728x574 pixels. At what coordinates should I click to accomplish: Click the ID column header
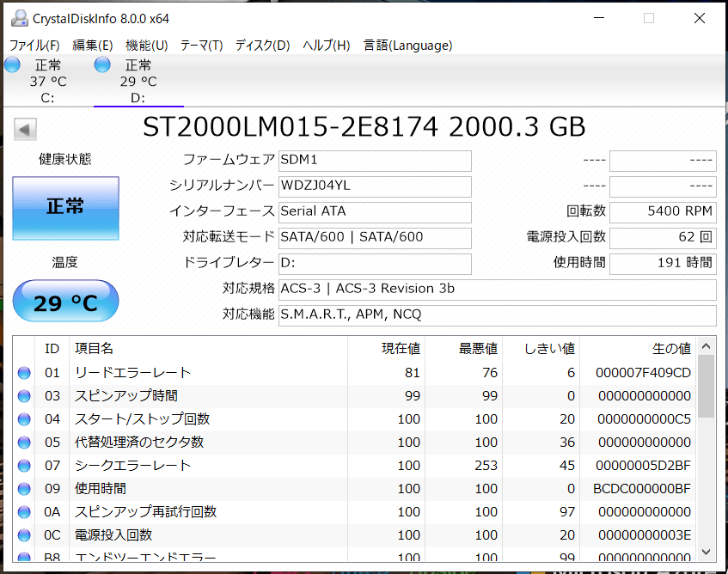(52, 349)
